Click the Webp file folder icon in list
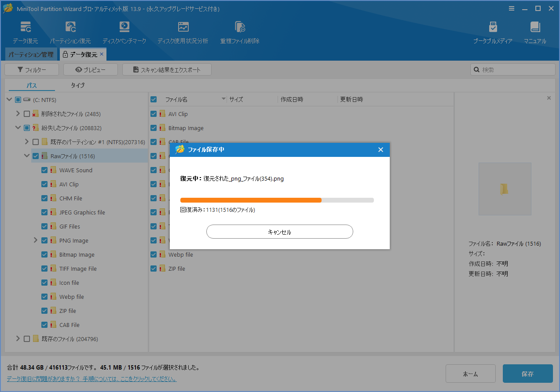 coord(162,254)
